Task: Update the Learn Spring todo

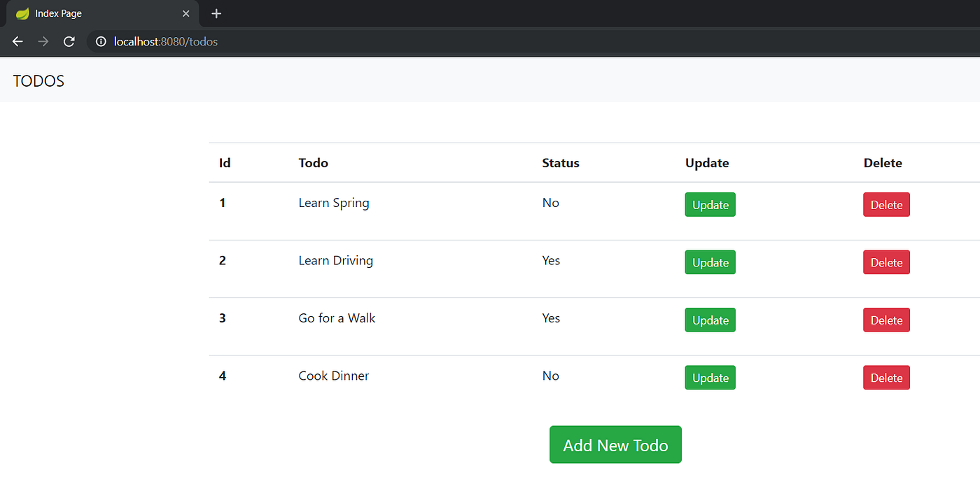Action: click(710, 205)
